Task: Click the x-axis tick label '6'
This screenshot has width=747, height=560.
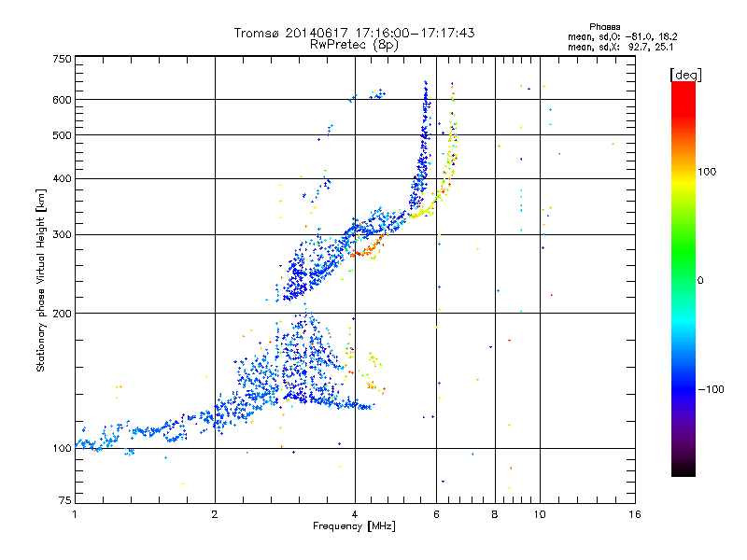Action: pyautogui.click(x=436, y=514)
